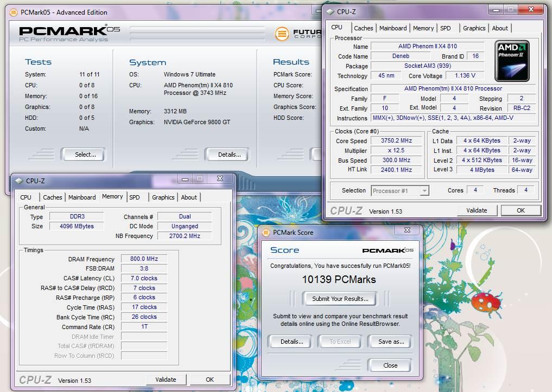Click the PCMark05 orange title bar icon
Screen dimensions: 552x392
(x=14, y=12)
